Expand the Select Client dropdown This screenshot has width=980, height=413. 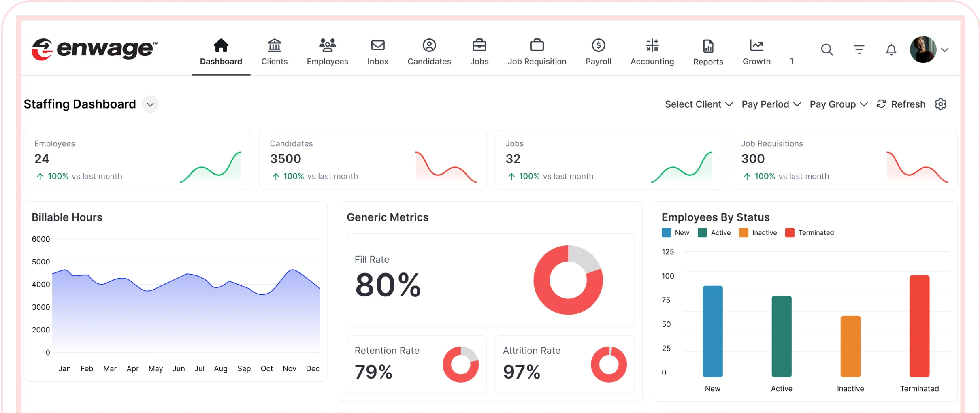pyautogui.click(x=699, y=104)
